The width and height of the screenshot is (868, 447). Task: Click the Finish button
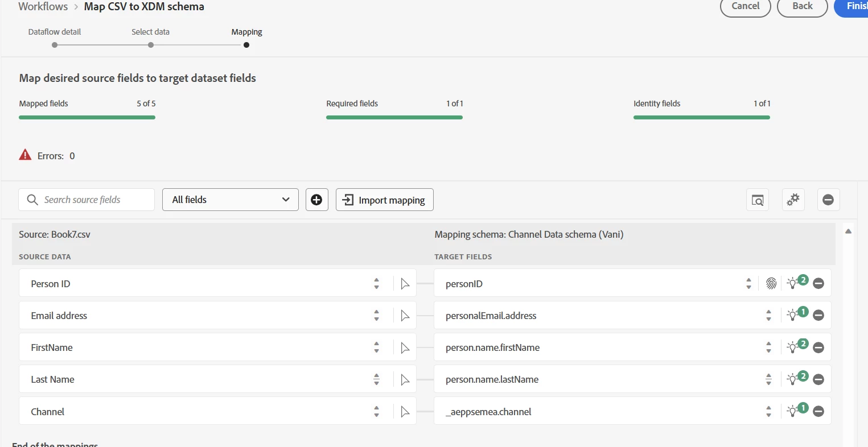853,6
